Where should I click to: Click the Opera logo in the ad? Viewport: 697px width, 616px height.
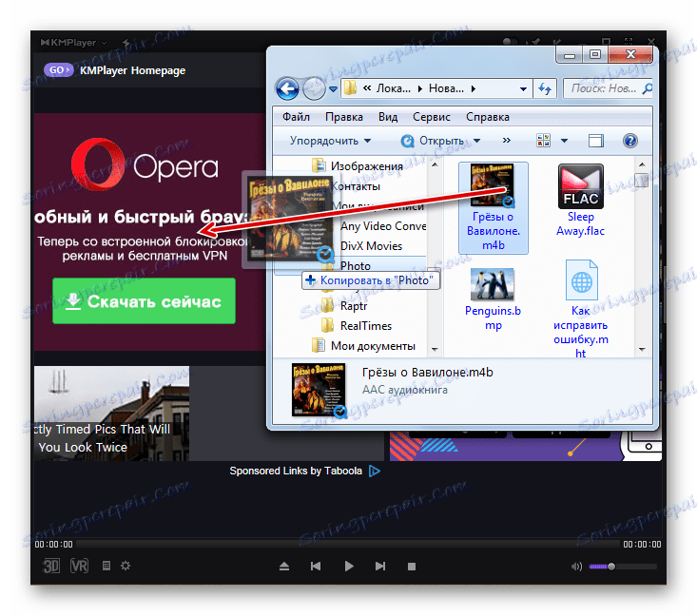pyautogui.click(x=145, y=165)
